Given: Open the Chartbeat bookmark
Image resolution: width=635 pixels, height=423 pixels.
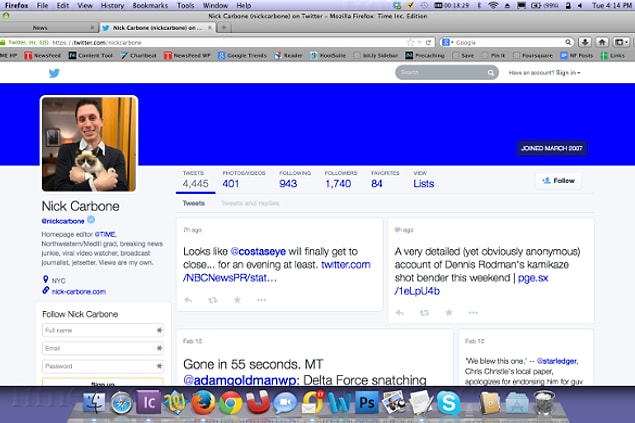Looking at the screenshot, I should 139,55.
